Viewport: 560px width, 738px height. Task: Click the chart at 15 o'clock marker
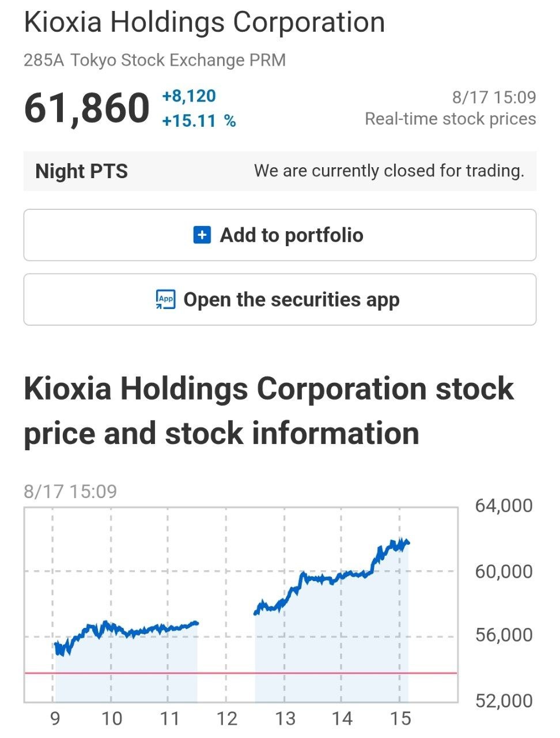click(400, 718)
